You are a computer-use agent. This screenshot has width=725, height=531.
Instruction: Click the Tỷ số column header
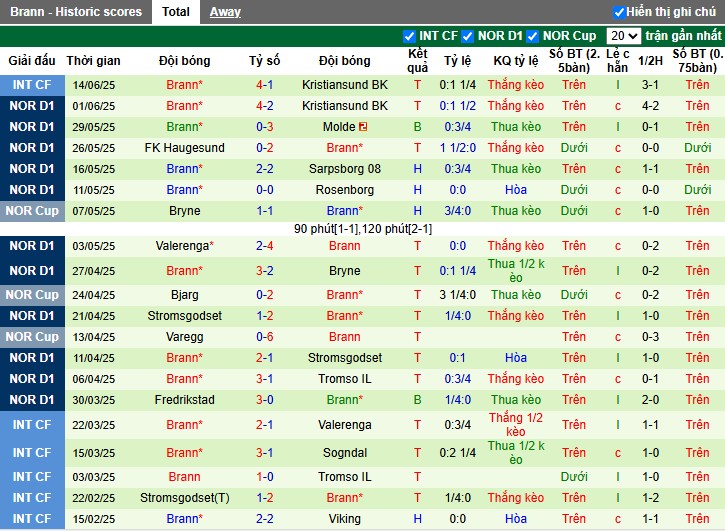[264, 61]
